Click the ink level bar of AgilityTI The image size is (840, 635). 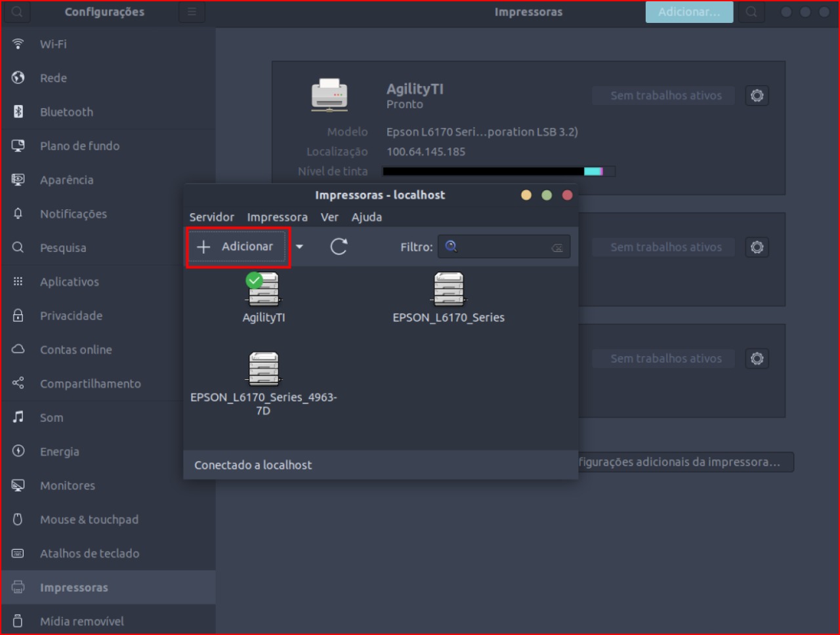point(499,171)
